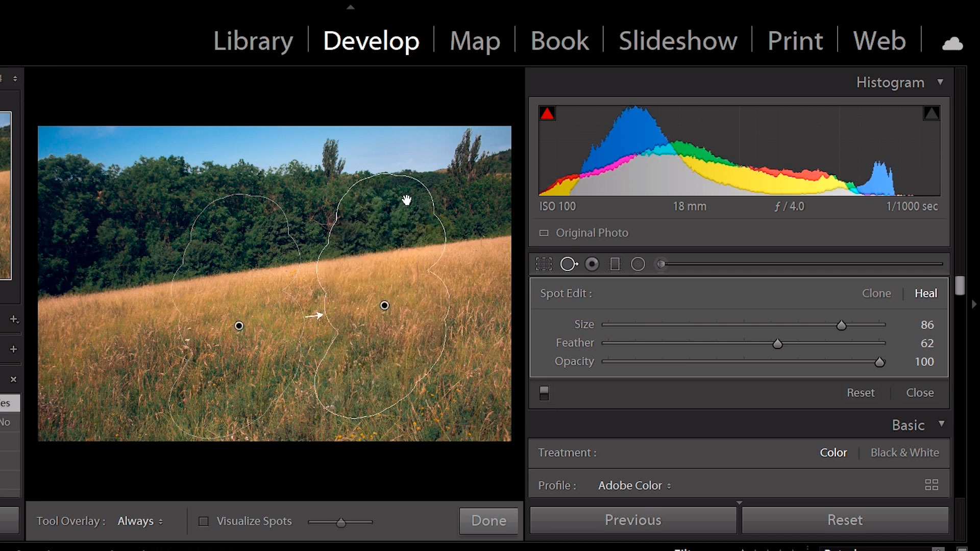
Task: Switch to Clone mode in Spot Edit
Action: coord(876,293)
